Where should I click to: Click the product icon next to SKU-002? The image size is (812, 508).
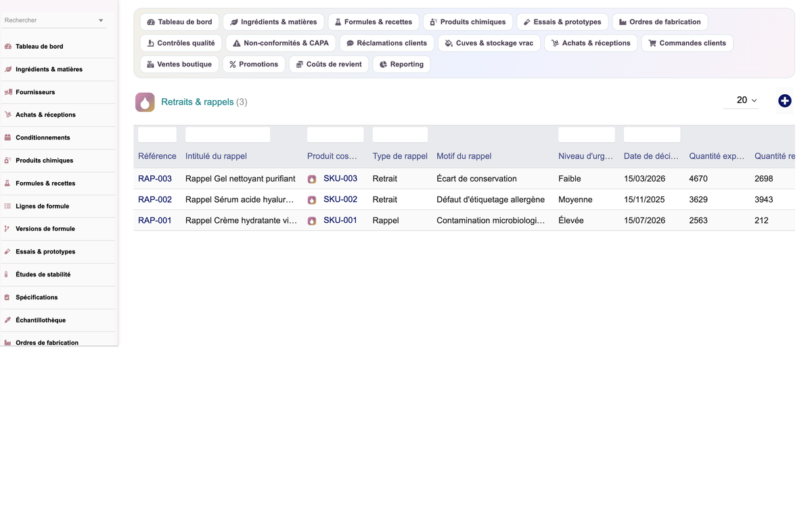tap(312, 200)
